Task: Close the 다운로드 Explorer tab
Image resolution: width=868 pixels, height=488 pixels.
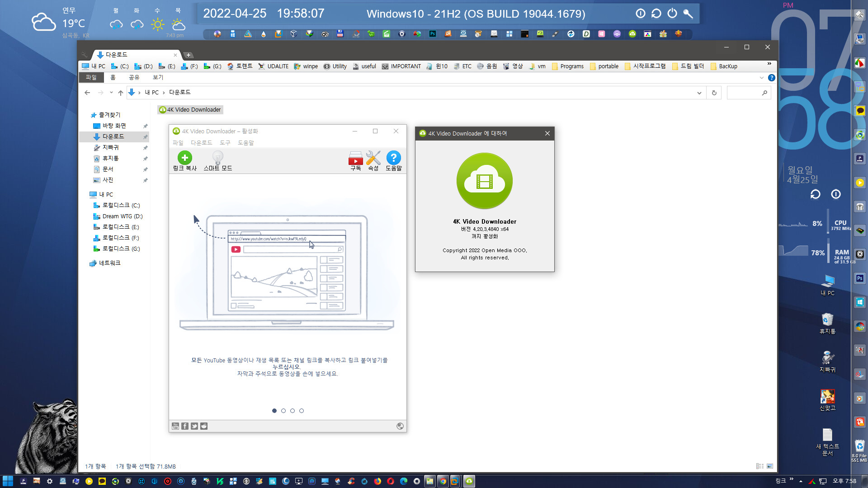Action: tap(175, 55)
